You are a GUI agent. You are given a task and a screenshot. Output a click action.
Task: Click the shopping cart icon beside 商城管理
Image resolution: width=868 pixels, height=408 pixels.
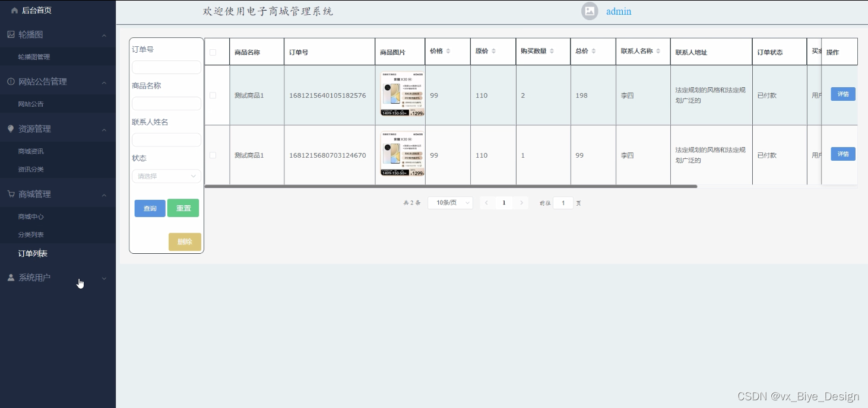coord(11,194)
